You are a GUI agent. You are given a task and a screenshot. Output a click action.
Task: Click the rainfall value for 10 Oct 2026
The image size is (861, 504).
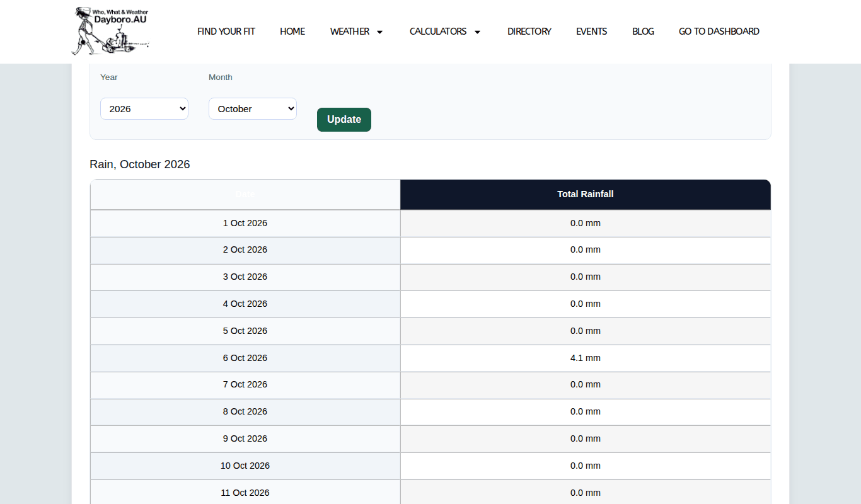point(586,466)
